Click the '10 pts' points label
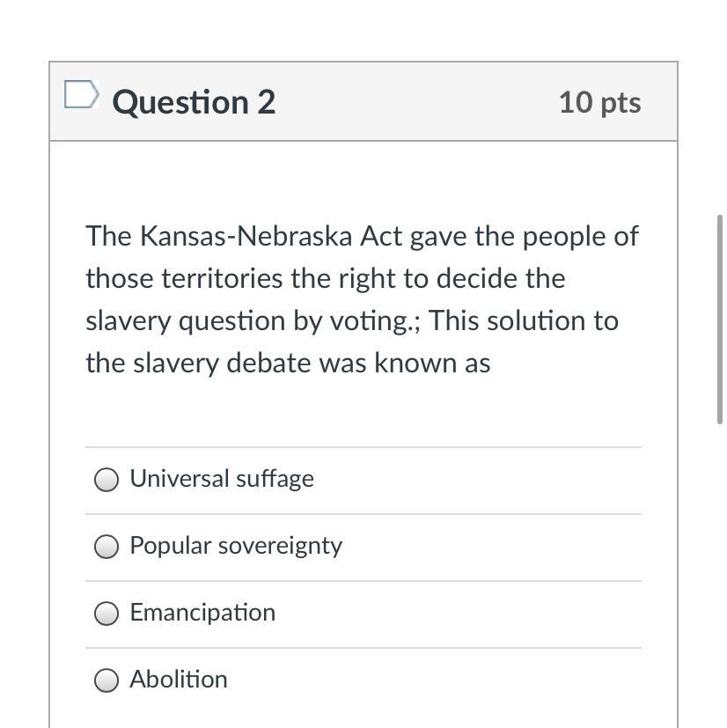727x728 pixels. 599,102
